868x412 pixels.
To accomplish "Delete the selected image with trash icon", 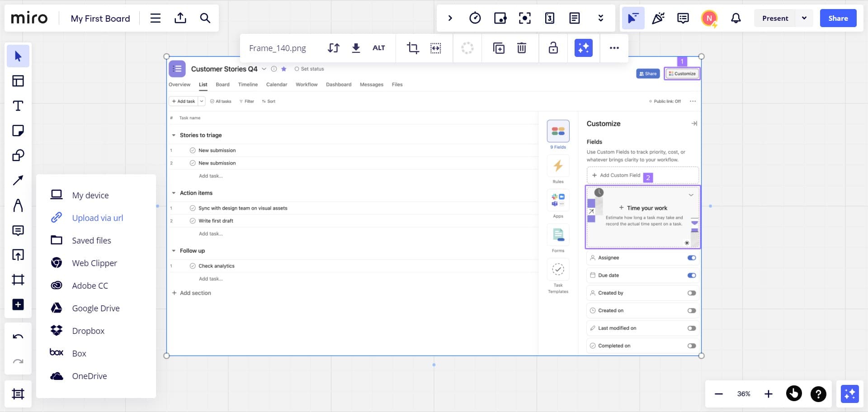I will pyautogui.click(x=522, y=48).
